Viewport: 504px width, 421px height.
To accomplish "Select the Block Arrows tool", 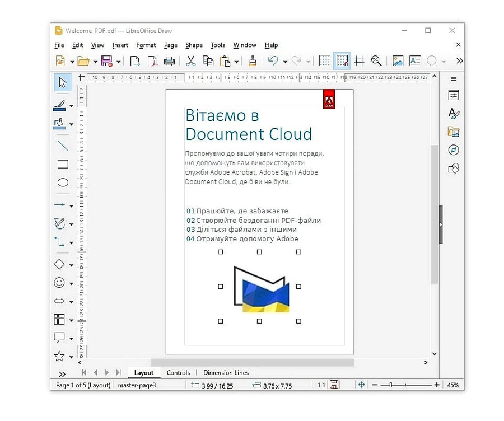I will [x=59, y=301].
